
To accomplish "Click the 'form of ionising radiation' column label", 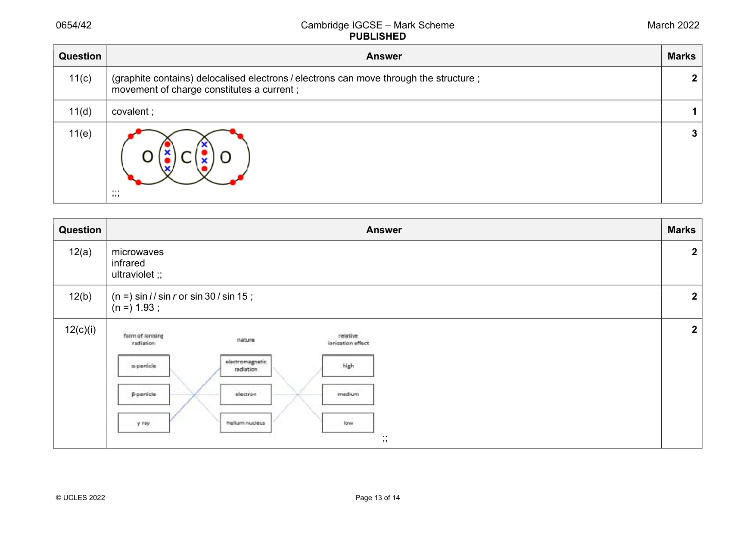I will point(143,339).
